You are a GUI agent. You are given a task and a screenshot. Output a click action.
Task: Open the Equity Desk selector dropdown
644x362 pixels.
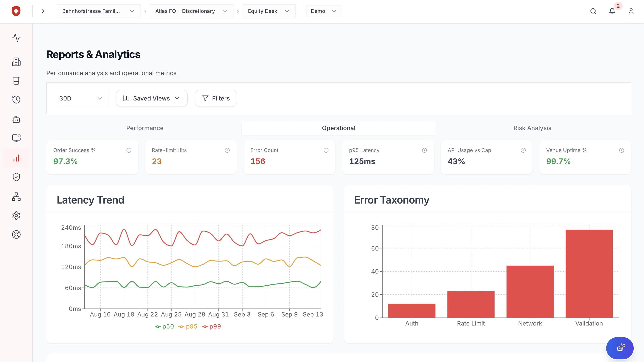point(269,11)
